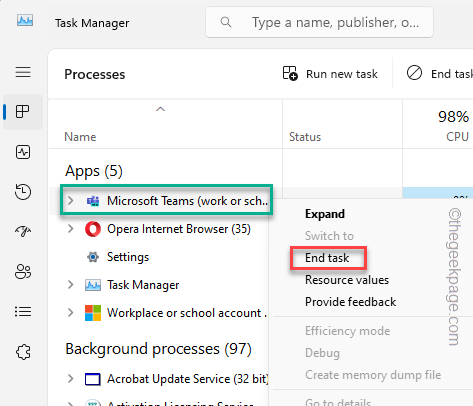Click the End task circle-slash icon in toolbar
This screenshot has height=406, width=473.
click(414, 73)
